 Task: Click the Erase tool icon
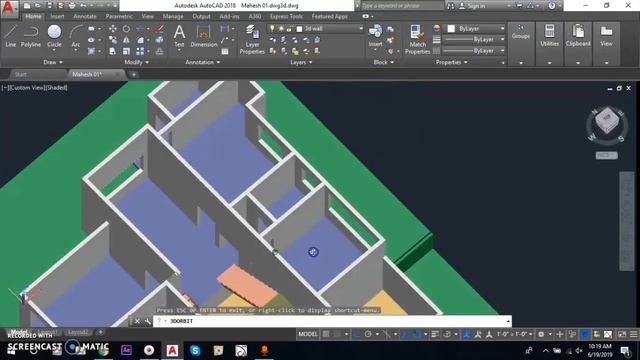[x=160, y=29]
